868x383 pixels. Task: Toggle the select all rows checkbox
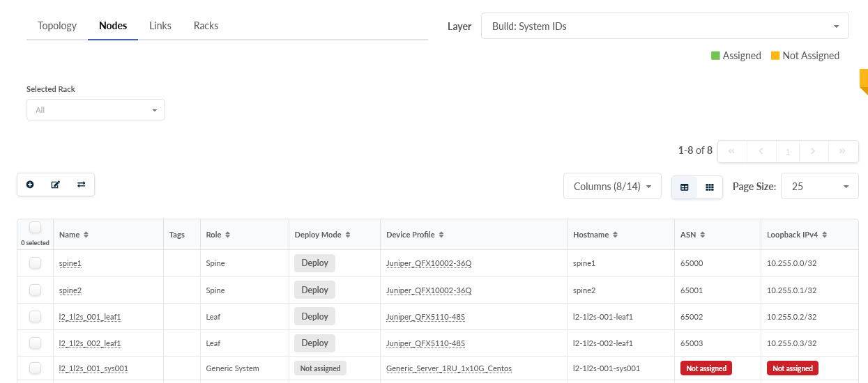36,228
